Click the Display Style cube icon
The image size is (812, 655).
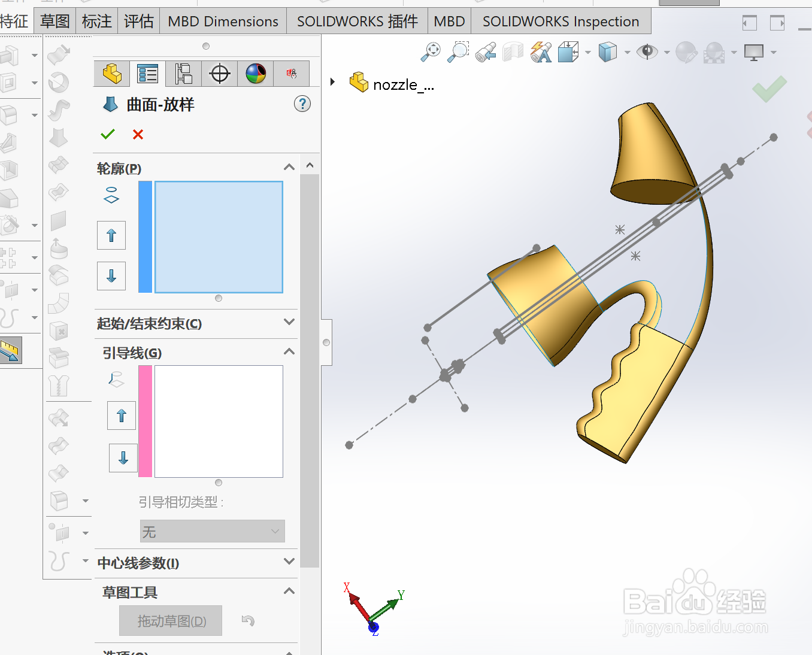[x=608, y=52]
